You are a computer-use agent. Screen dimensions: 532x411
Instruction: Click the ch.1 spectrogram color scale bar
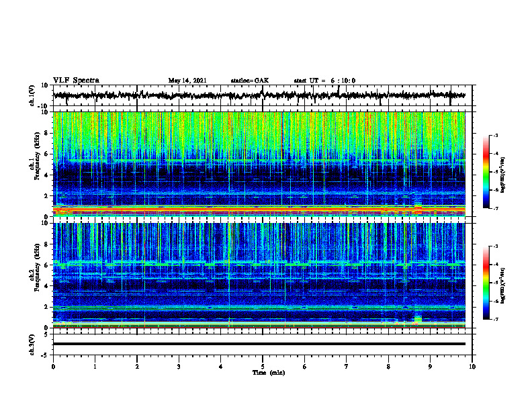486,172
